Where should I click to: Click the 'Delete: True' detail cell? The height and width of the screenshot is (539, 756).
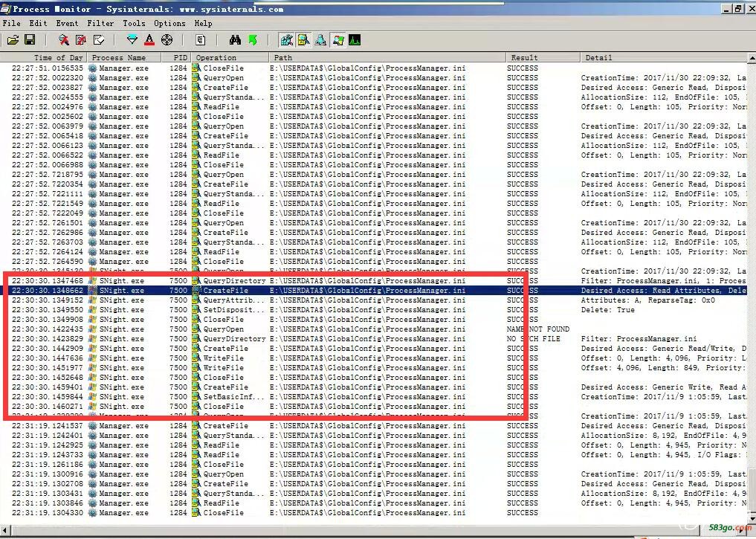[x=607, y=309]
